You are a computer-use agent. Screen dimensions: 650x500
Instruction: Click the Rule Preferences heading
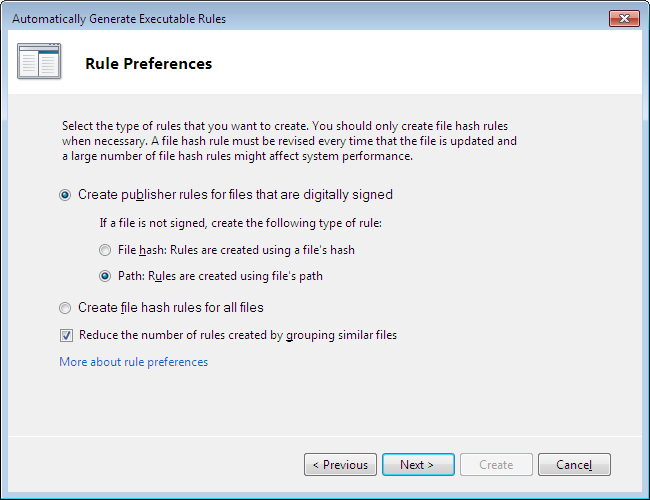point(148,64)
